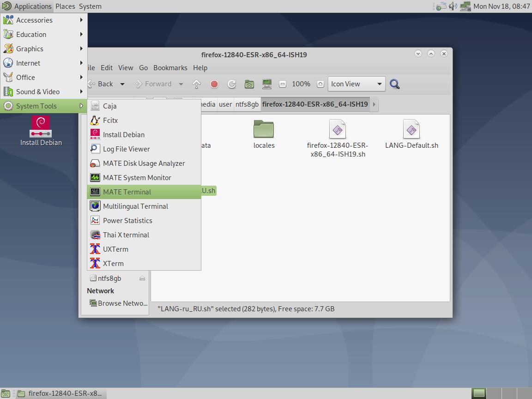Click the Search magnifier icon
532x399 pixels.
(x=394, y=84)
